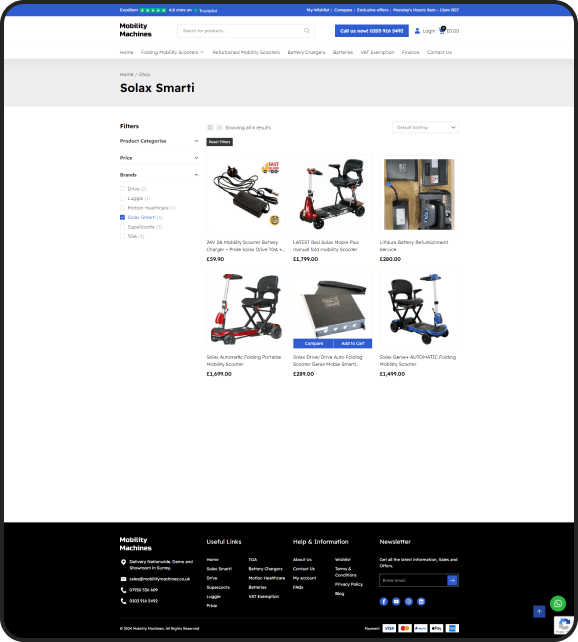Collapse the Brands filter
The width and height of the screenshot is (578, 642).
tap(159, 175)
